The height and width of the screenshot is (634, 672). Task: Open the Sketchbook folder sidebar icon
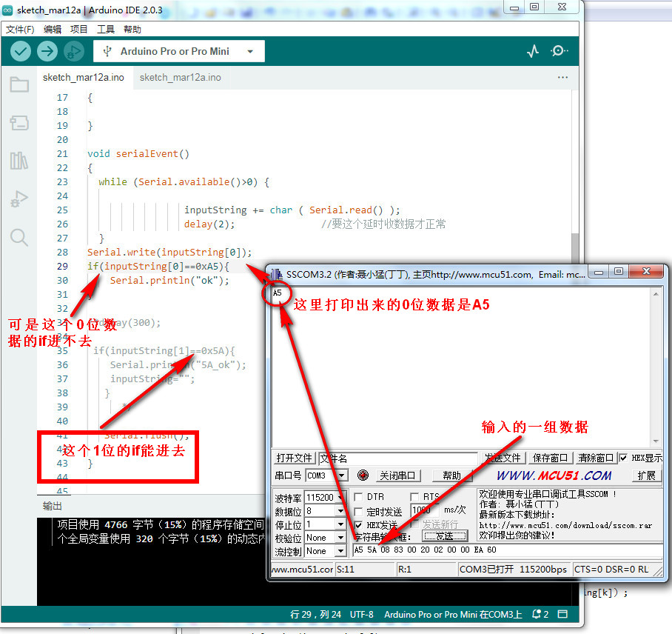click(x=19, y=84)
